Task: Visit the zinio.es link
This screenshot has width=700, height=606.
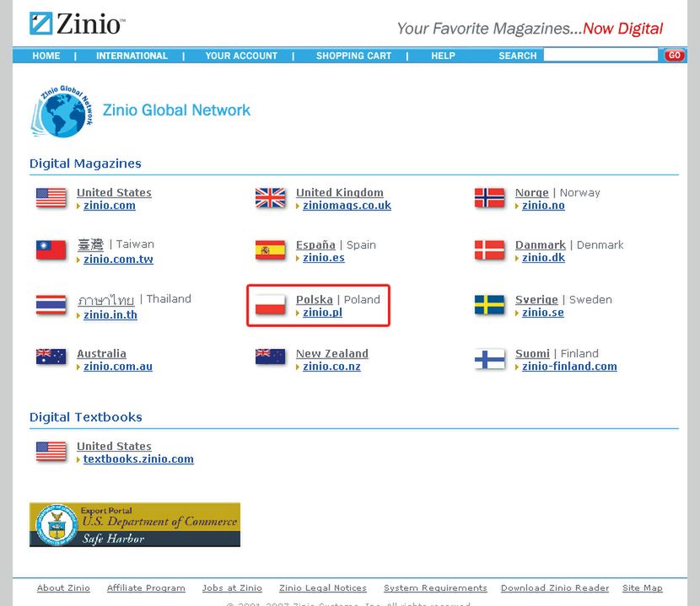Action: click(324, 257)
